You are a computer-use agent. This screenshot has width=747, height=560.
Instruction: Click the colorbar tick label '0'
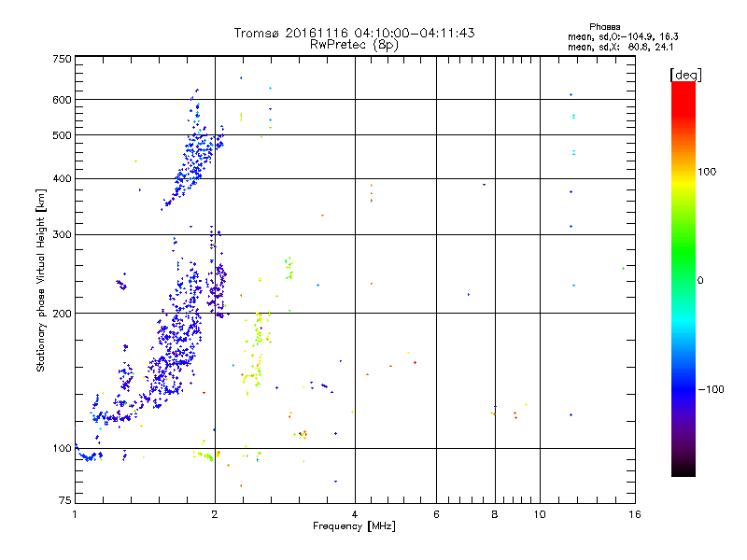coord(700,281)
